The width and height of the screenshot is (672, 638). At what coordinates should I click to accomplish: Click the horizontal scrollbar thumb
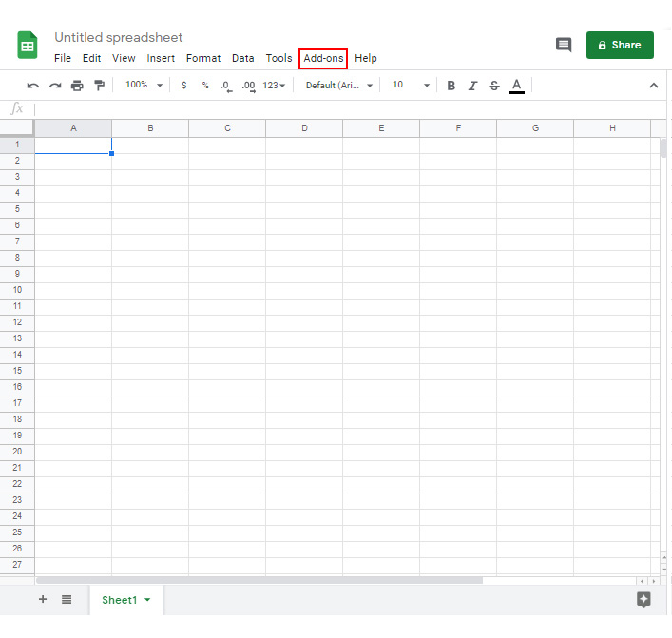tap(259, 580)
